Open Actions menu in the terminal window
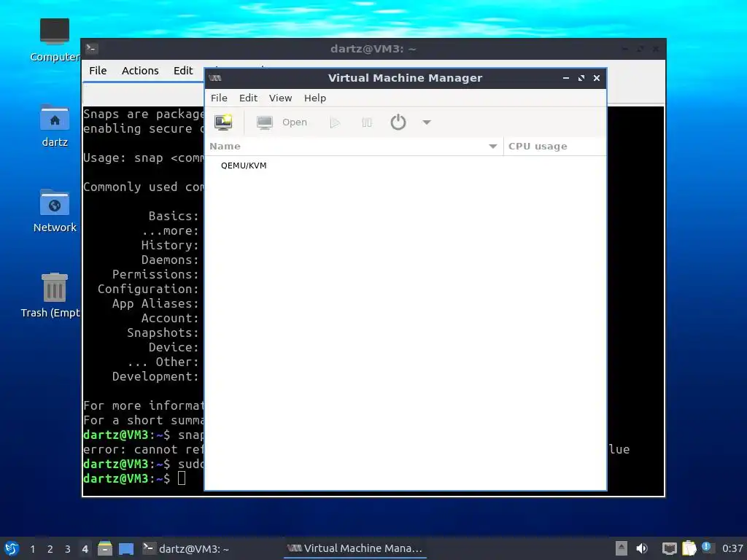 [140, 71]
